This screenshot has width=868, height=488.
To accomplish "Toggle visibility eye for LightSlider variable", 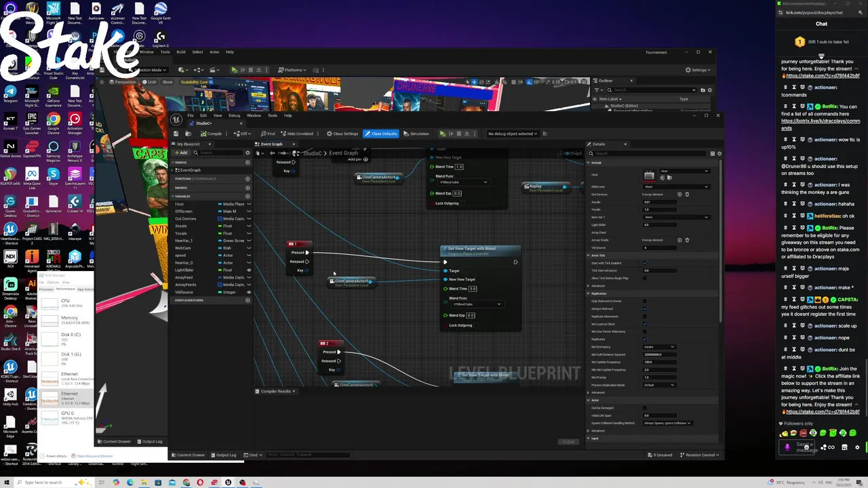I will tap(249, 270).
